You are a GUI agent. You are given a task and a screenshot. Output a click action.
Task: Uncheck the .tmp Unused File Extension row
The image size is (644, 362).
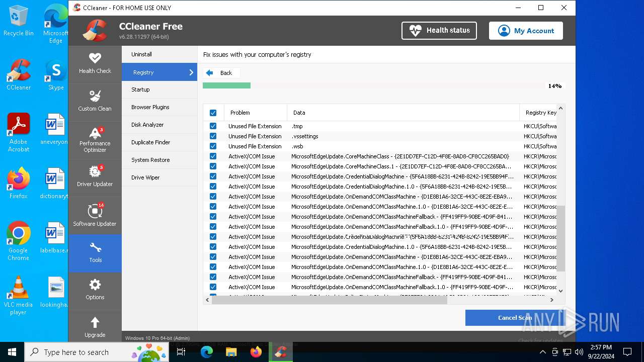[213, 126]
